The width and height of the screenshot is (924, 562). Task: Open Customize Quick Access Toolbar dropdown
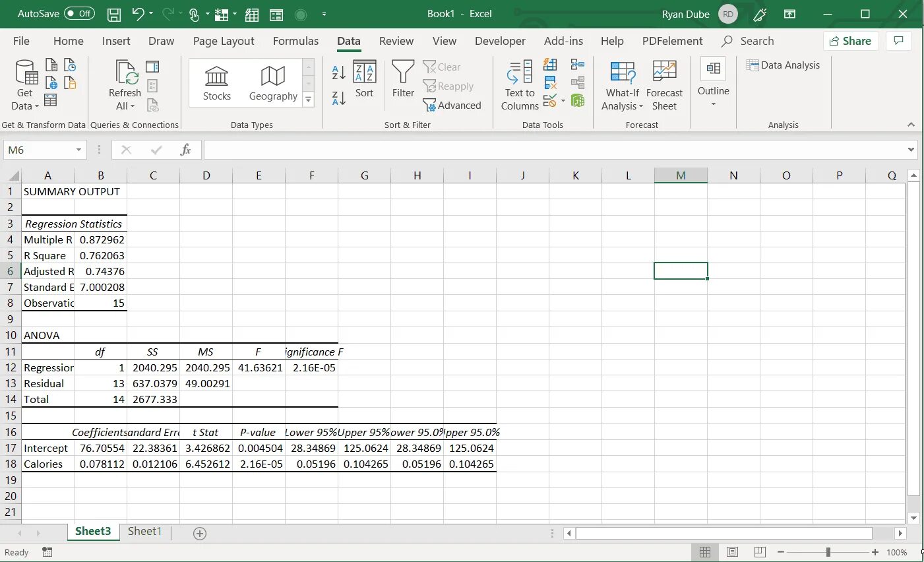324,14
